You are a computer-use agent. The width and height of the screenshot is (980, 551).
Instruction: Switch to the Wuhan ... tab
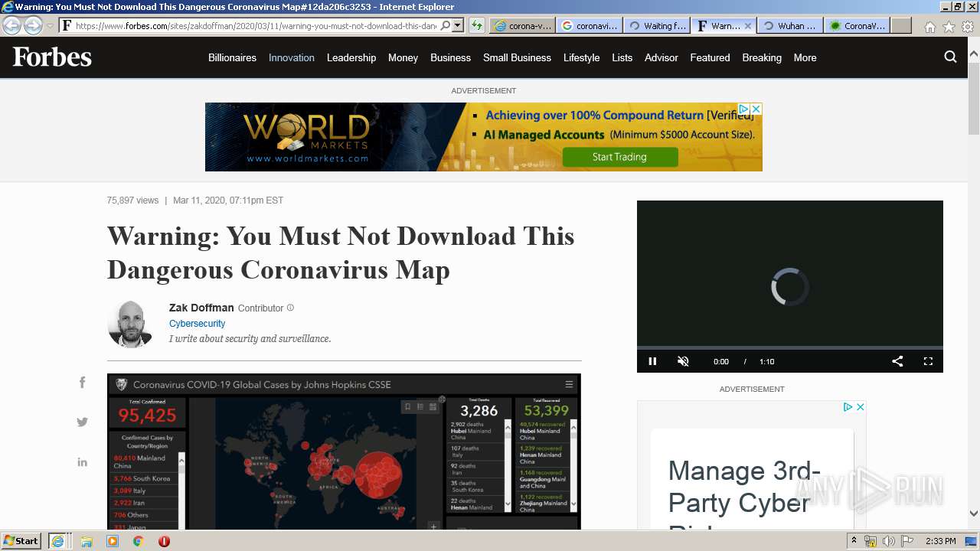790,25
